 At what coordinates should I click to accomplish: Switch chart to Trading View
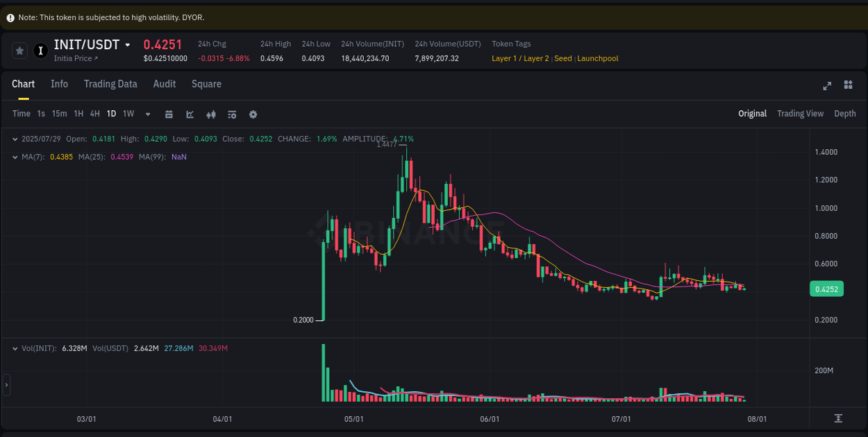(x=800, y=113)
